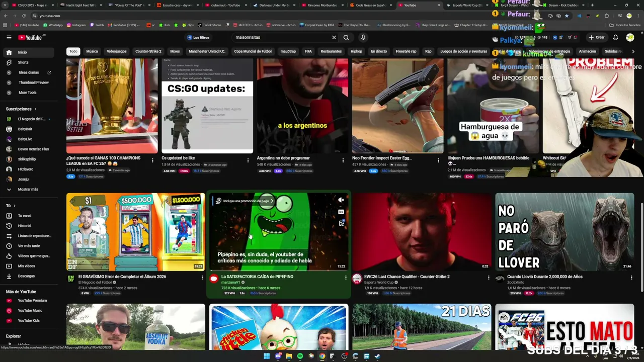Select the Videojuegos filter chip
This screenshot has height=362, width=644.
117,51
